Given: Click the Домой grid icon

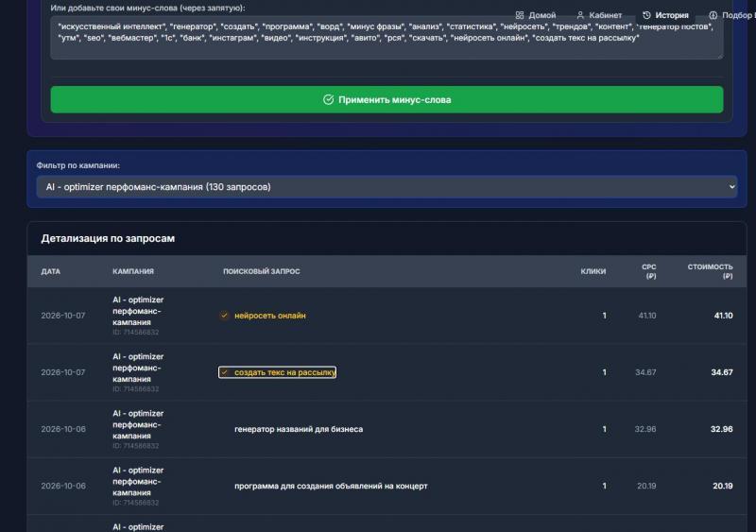Looking at the screenshot, I should (x=519, y=15).
